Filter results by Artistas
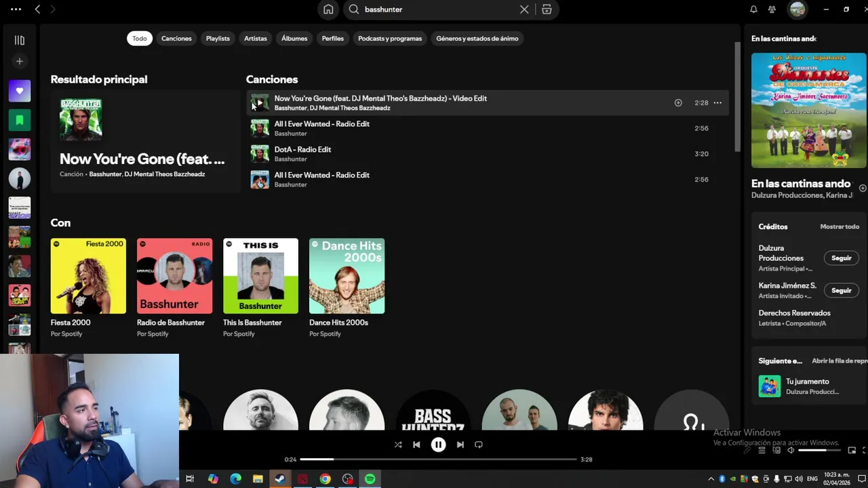 256,39
